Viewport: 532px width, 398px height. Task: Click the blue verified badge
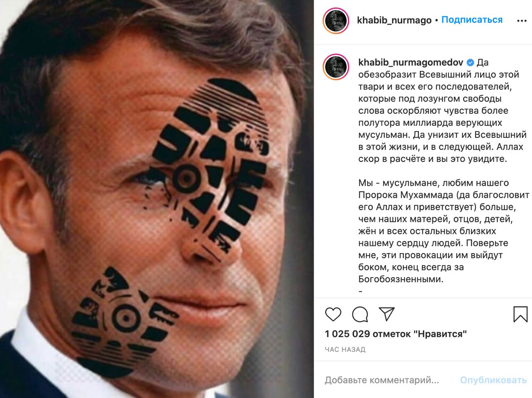(470, 63)
